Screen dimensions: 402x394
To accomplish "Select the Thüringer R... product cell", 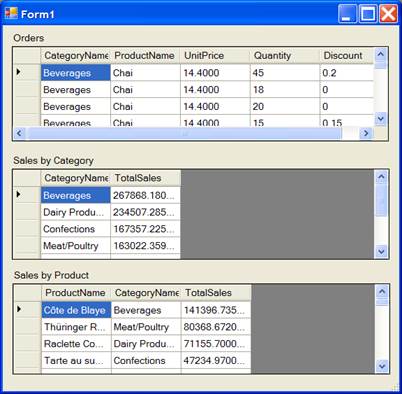I will [x=76, y=327].
